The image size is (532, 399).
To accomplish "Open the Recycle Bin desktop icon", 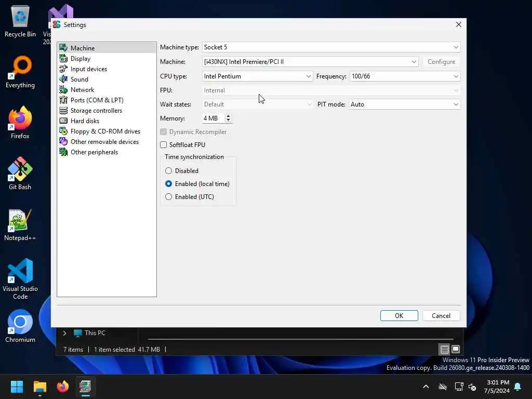I will tap(20, 21).
